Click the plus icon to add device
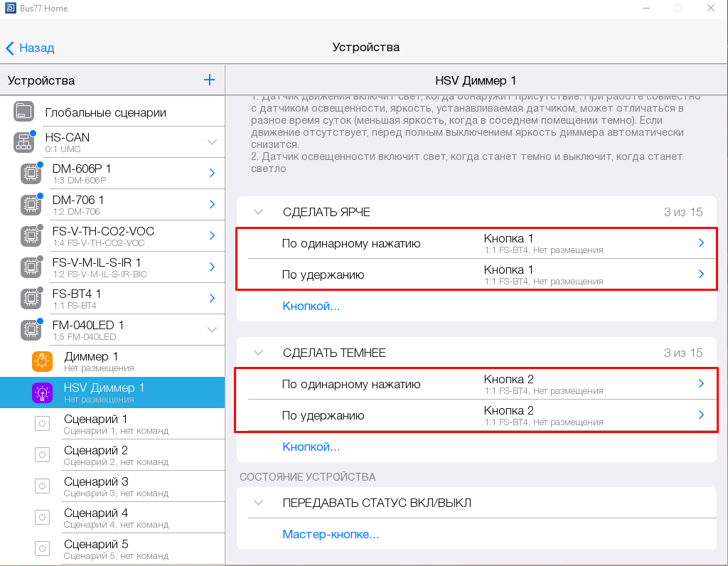 pyautogui.click(x=209, y=80)
